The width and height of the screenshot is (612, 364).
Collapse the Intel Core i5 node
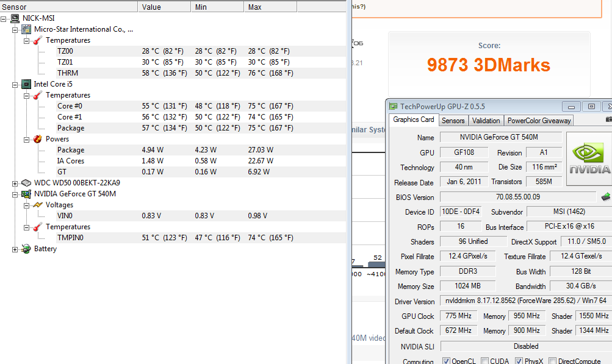coord(15,84)
